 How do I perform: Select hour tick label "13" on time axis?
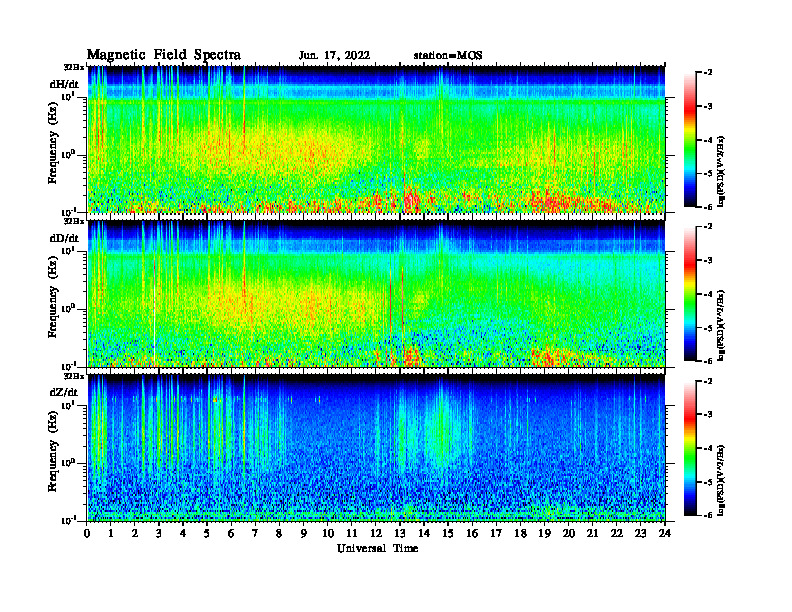(400, 533)
